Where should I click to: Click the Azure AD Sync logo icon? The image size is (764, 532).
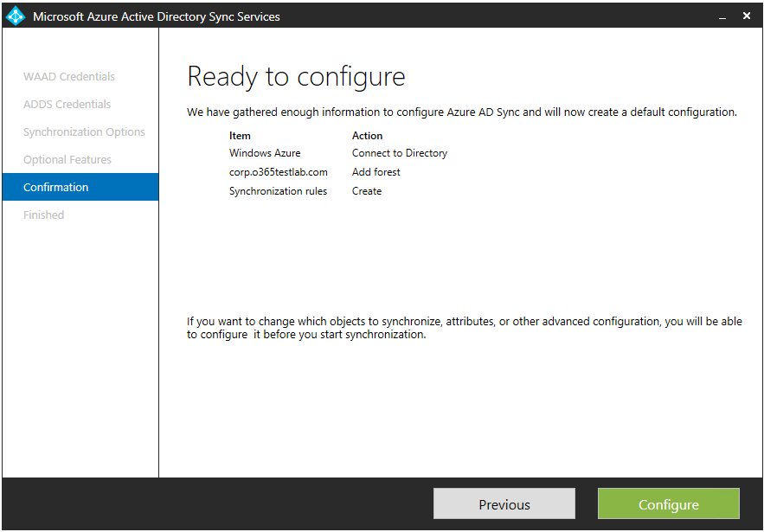[x=15, y=16]
